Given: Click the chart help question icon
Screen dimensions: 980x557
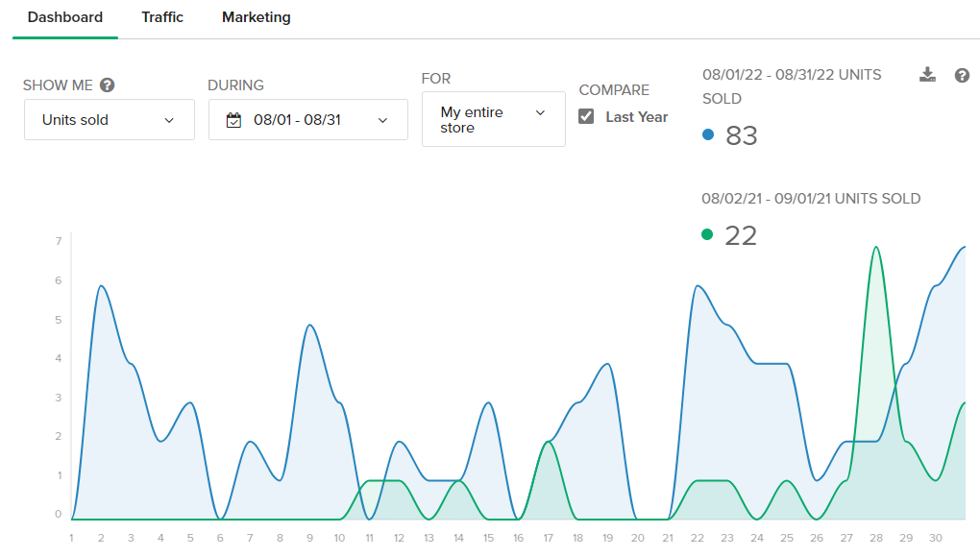Looking at the screenshot, I should [x=962, y=76].
